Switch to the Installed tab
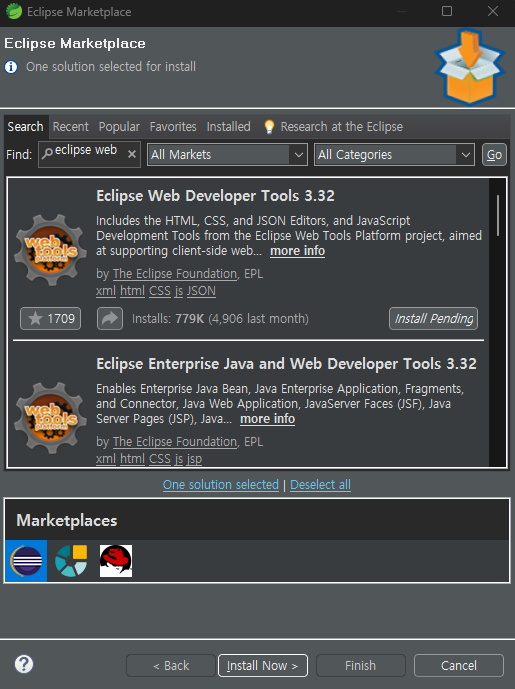The image size is (515, 689). [x=228, y=127]
